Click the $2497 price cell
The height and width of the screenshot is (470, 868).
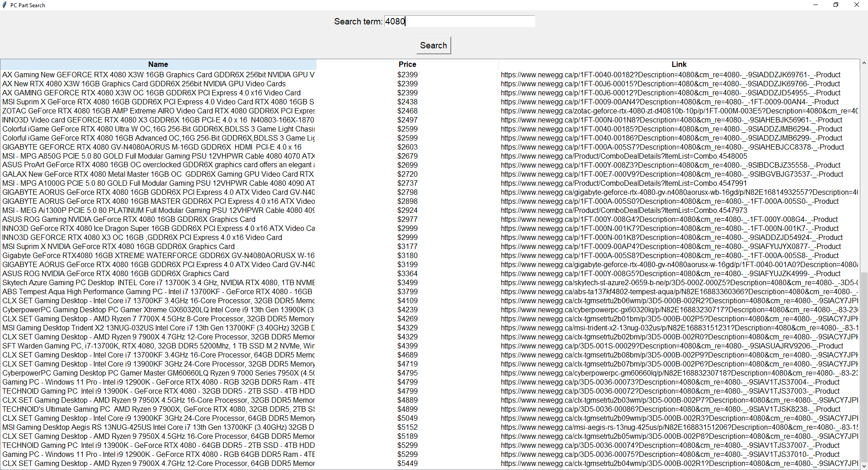coord(407,120)
